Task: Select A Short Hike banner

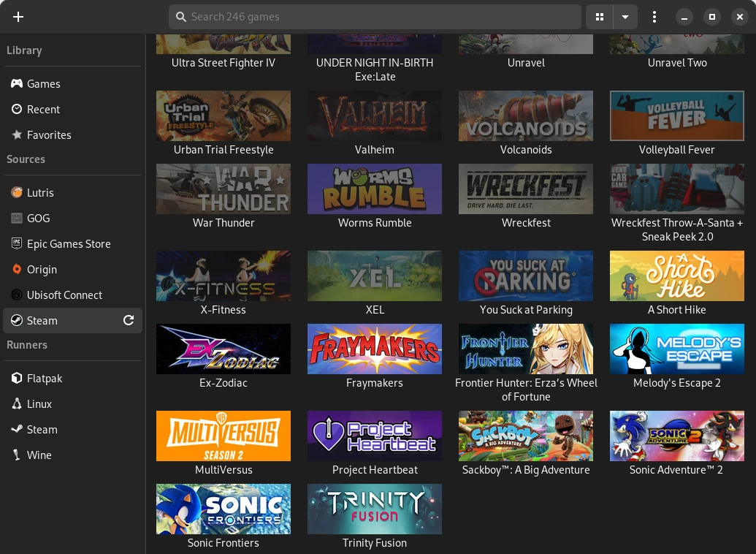Action: point(677,276)
